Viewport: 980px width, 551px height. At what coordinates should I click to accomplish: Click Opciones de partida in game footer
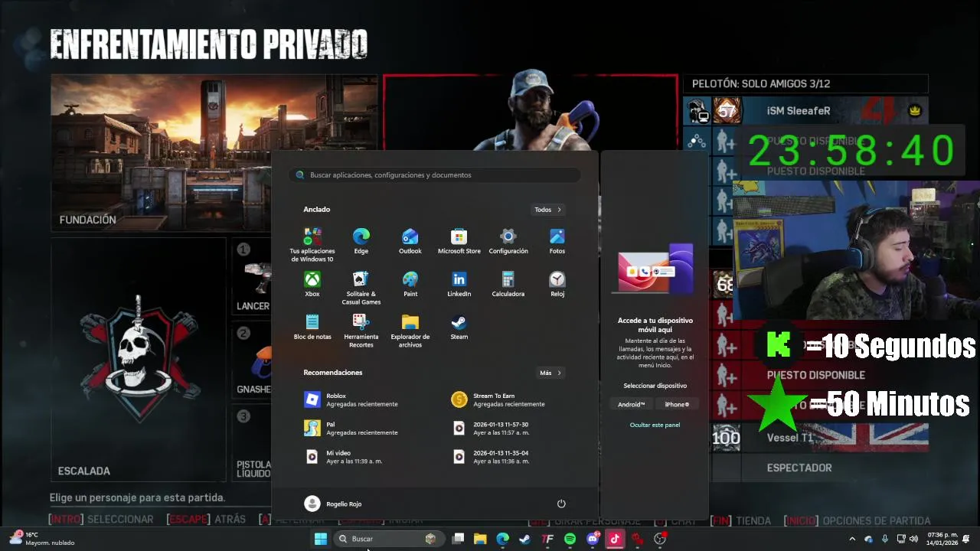[857, 520]
